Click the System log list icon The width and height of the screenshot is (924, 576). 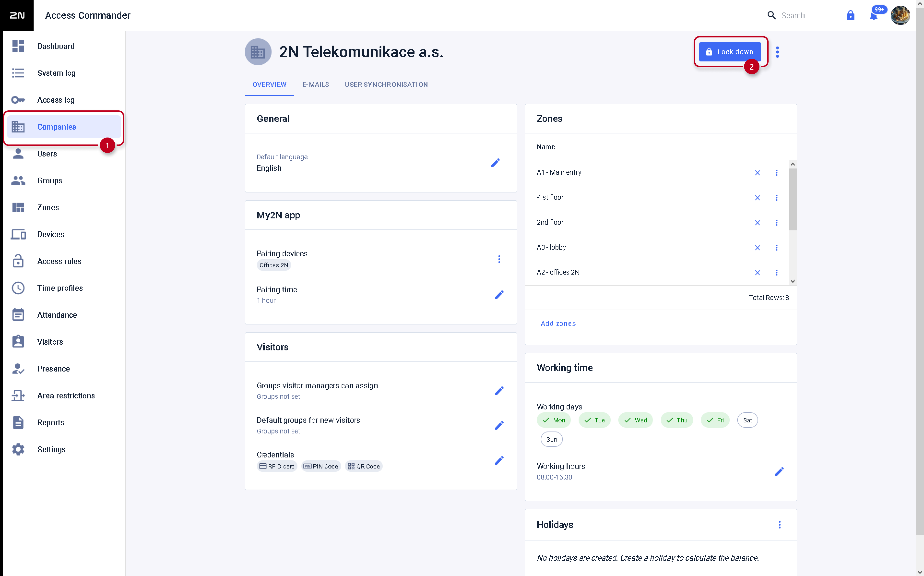pyautogui.click(x=18, y=73)
